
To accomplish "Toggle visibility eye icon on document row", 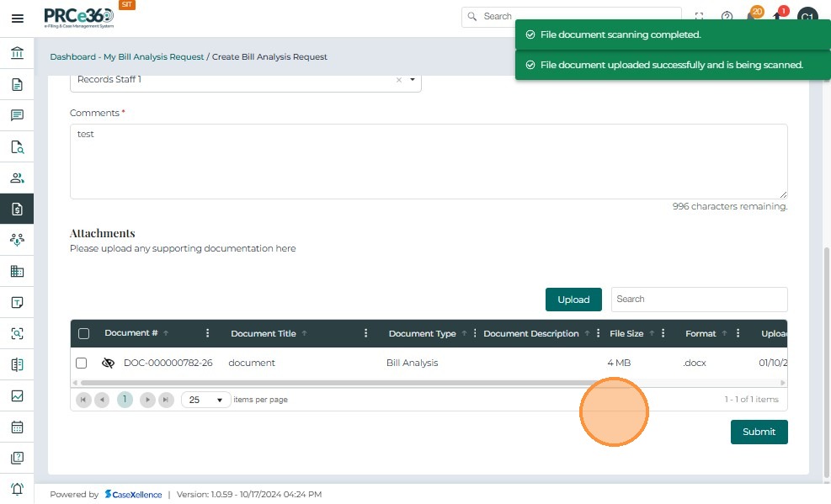I will point(108,363).
